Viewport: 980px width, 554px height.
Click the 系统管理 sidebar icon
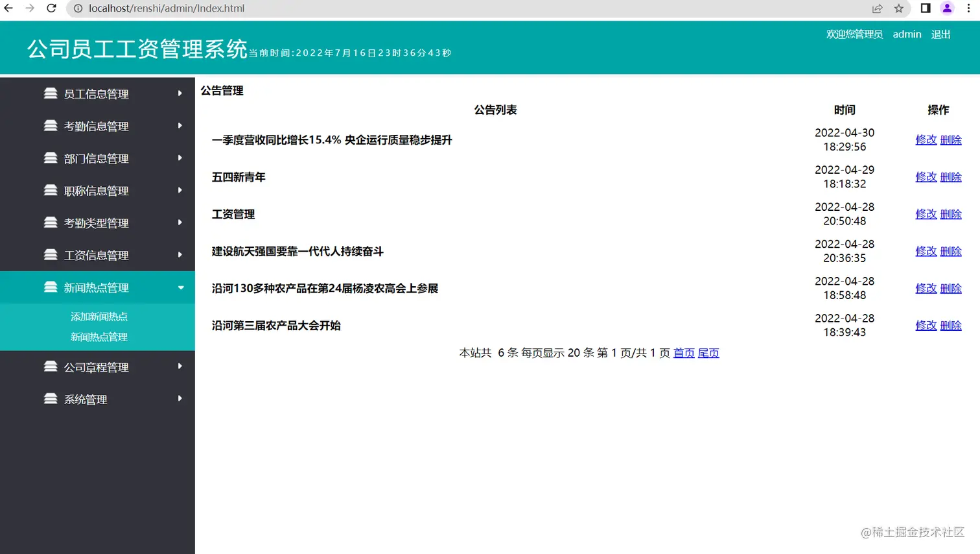coord(52,399)
